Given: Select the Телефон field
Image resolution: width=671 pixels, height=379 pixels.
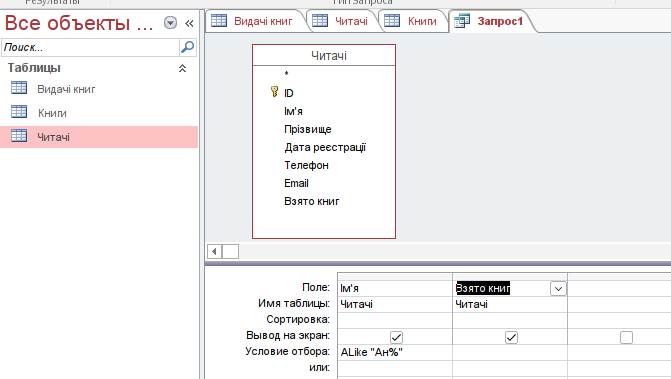Looking at the screenshot, I should tap(306, 165).
